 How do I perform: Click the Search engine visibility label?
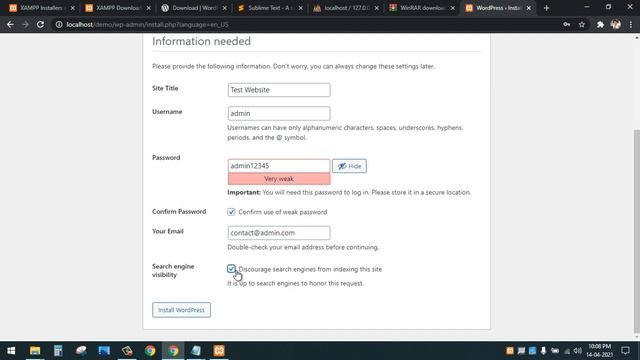click(173, 271)
